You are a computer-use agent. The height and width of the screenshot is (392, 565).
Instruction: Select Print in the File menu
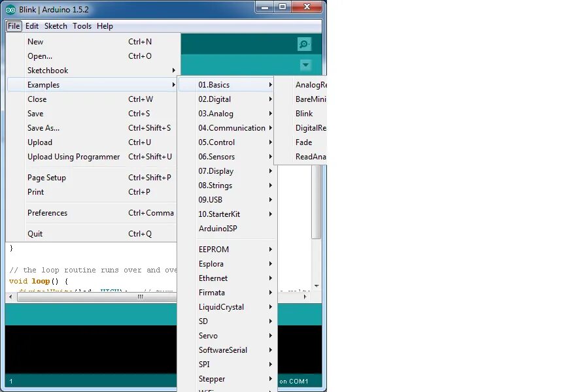(x=92, y=192)
